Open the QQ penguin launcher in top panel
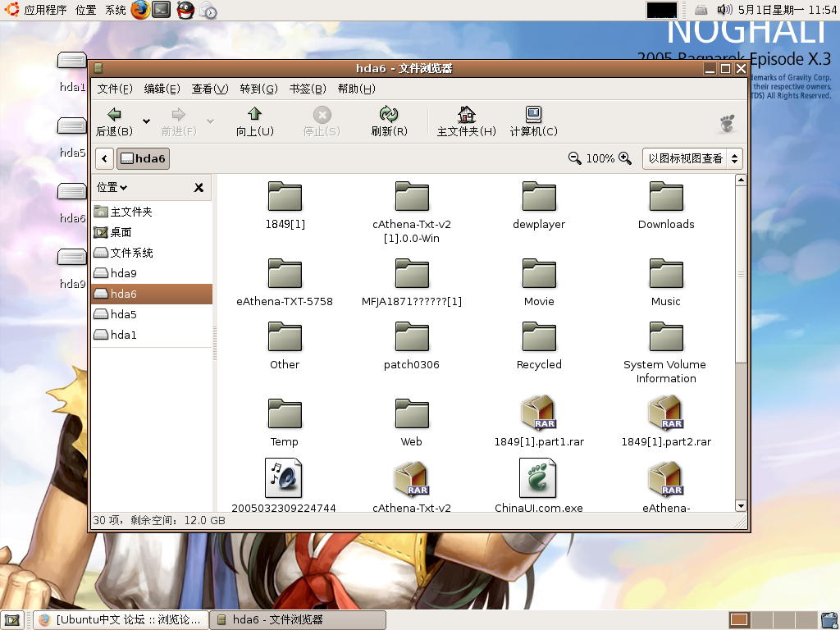This screenshot has width=840, height=630. (x=185, y=10)
